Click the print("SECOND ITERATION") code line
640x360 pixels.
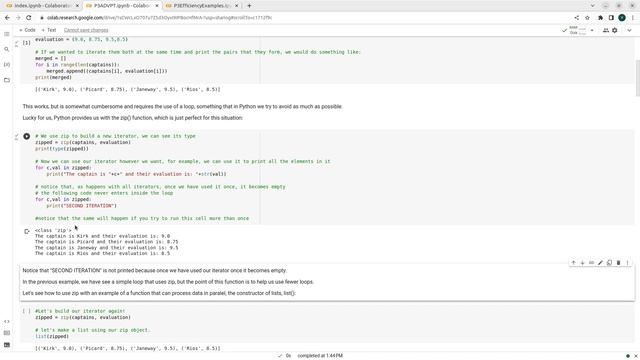[81, 206]
